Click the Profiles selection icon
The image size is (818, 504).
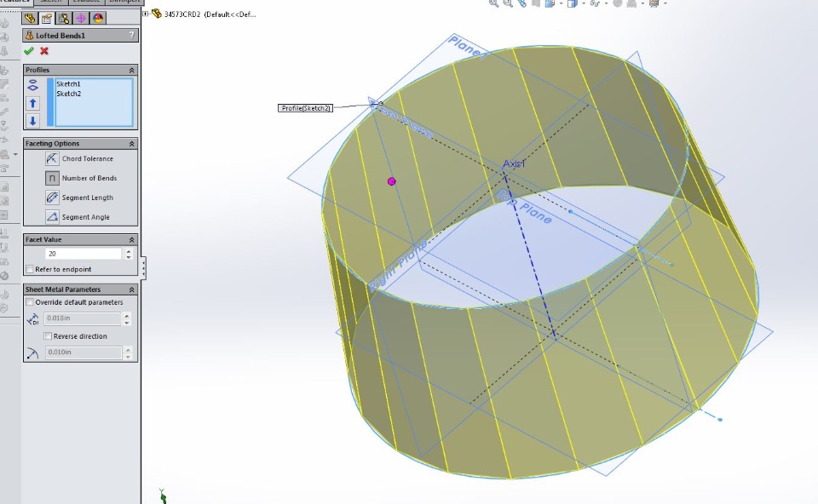point(33,85)
